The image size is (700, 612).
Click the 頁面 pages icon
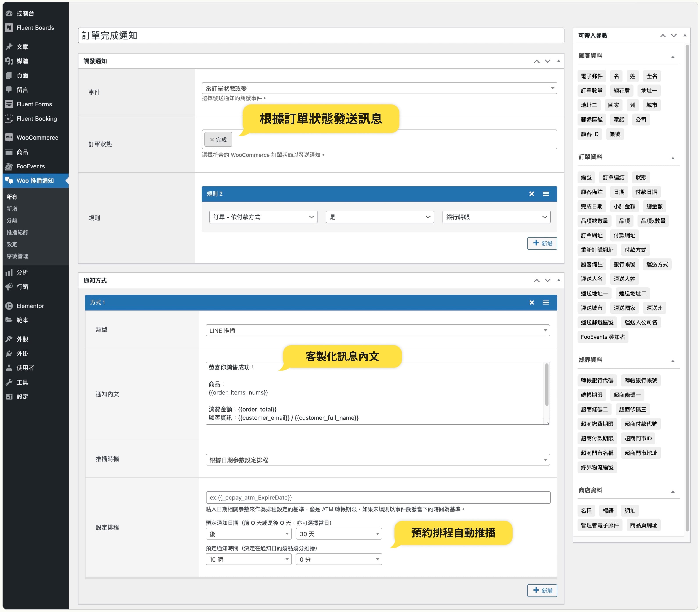tap(9, 75)
